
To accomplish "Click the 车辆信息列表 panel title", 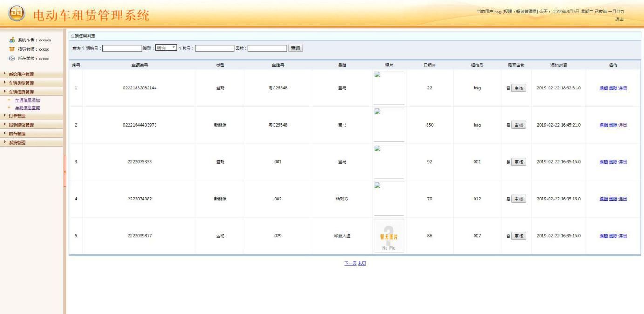I will point(83,36).
